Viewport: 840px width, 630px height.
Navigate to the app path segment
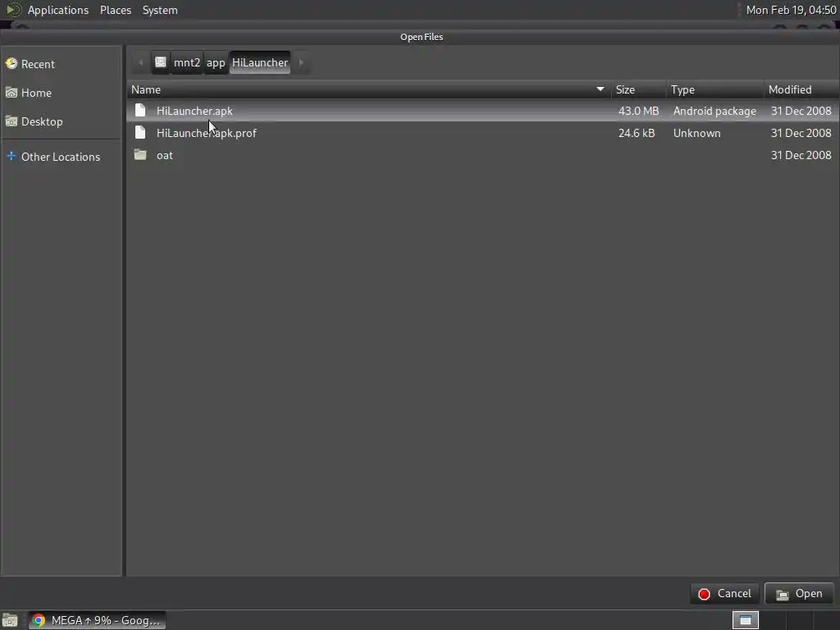pos(216,62)
